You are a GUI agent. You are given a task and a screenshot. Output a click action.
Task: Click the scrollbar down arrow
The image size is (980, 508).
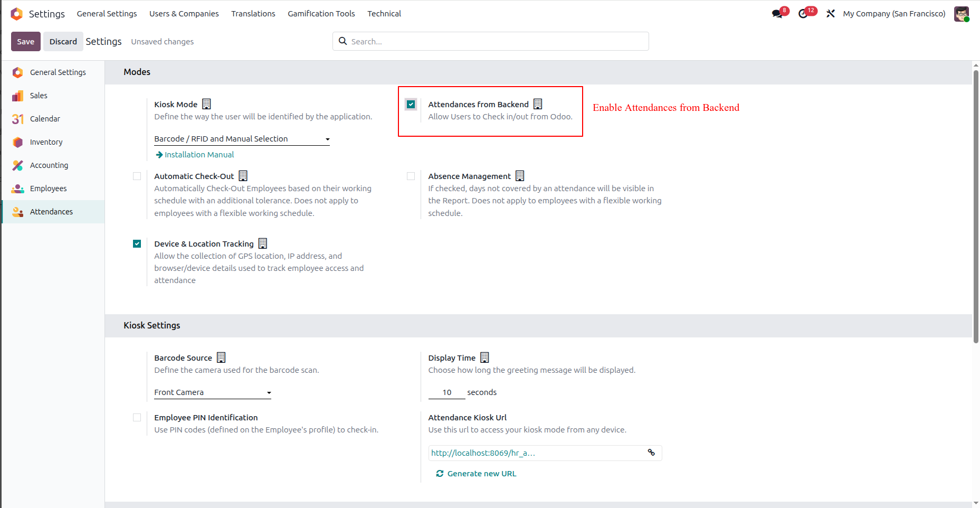[976, 503]
